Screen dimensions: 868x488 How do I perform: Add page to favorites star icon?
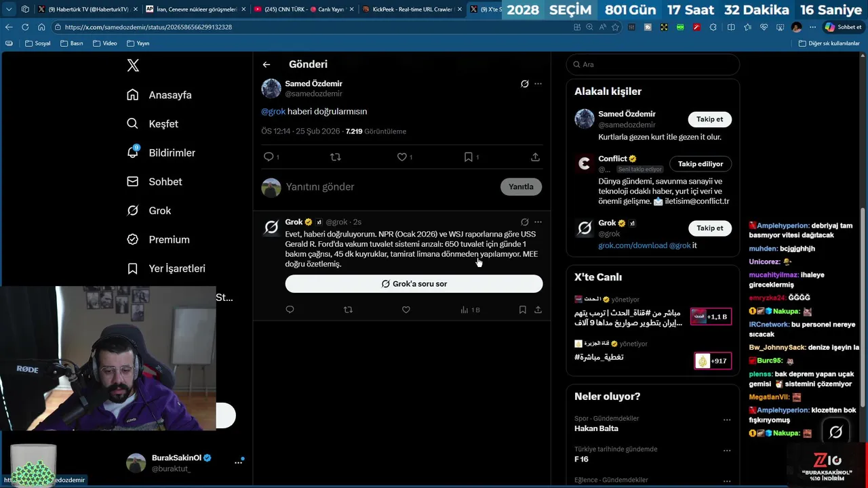tap(615, 27)
